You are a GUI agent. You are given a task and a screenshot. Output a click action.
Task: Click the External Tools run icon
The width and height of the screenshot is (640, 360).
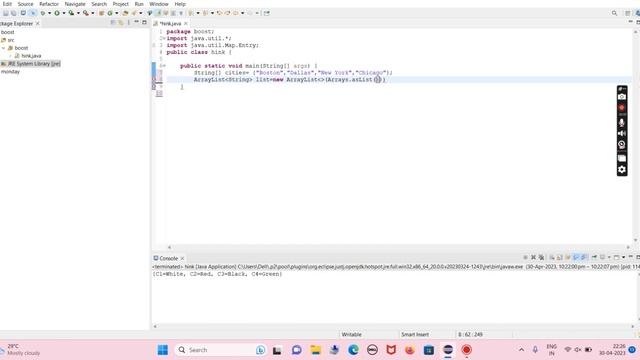click(86, 13)
